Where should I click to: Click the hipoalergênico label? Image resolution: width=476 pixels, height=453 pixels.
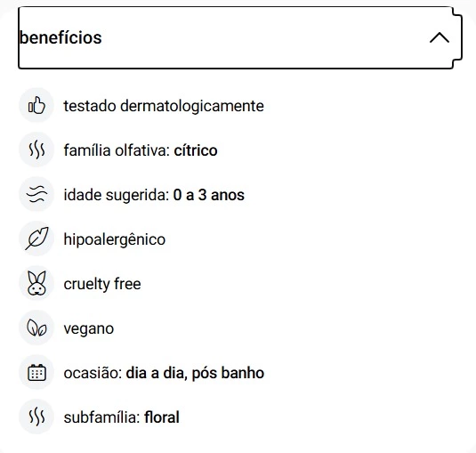coord(115,240)
